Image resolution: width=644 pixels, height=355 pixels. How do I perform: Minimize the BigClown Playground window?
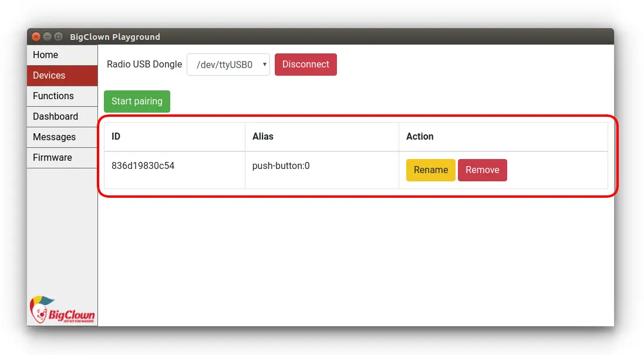pyautogui.click(x=47, y=37)
